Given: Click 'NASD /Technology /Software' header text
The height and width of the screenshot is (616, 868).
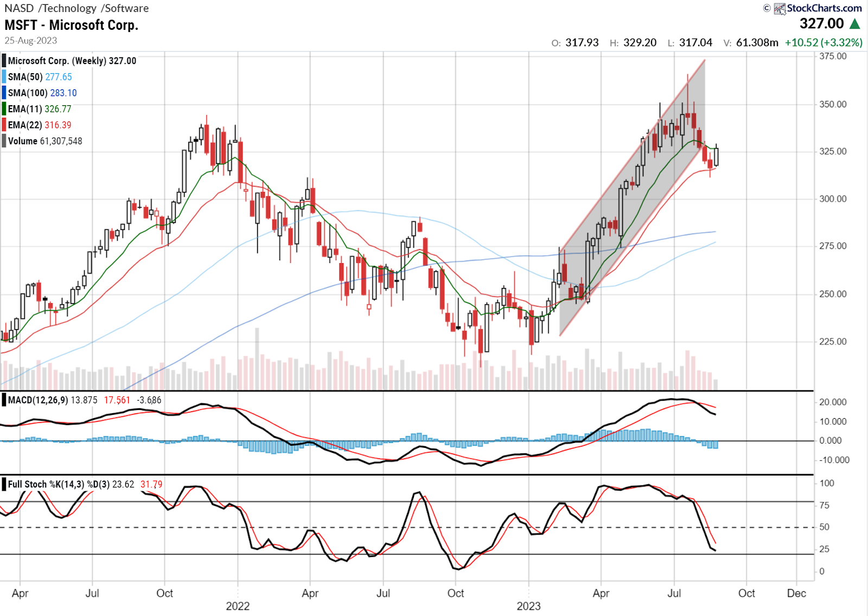Looking at the screenshot, I should [76, 8].
